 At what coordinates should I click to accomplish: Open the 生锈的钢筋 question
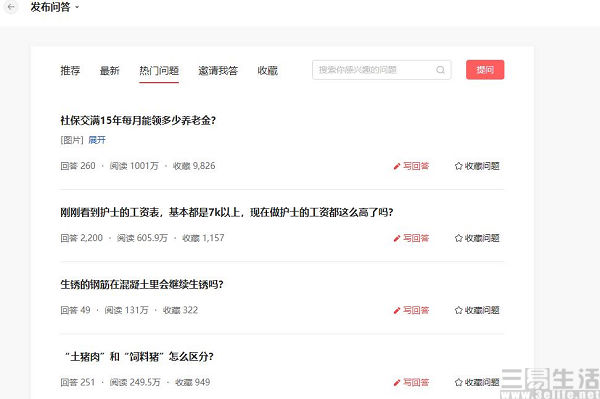142,284
